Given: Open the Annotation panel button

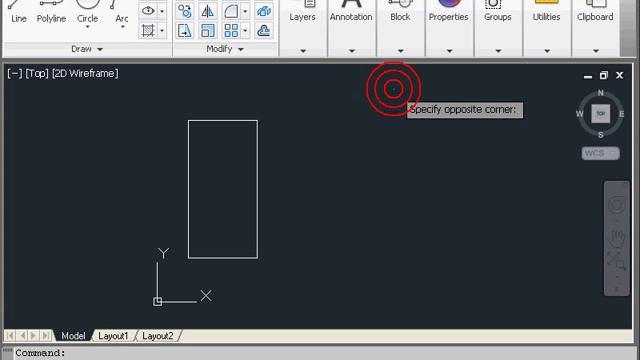Looking at the screenshot, I should click(x=351, y=12).
